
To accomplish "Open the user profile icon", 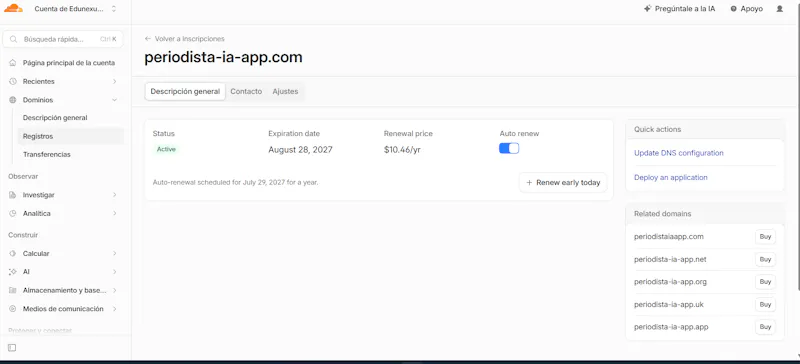I will (x=779, y=9).
